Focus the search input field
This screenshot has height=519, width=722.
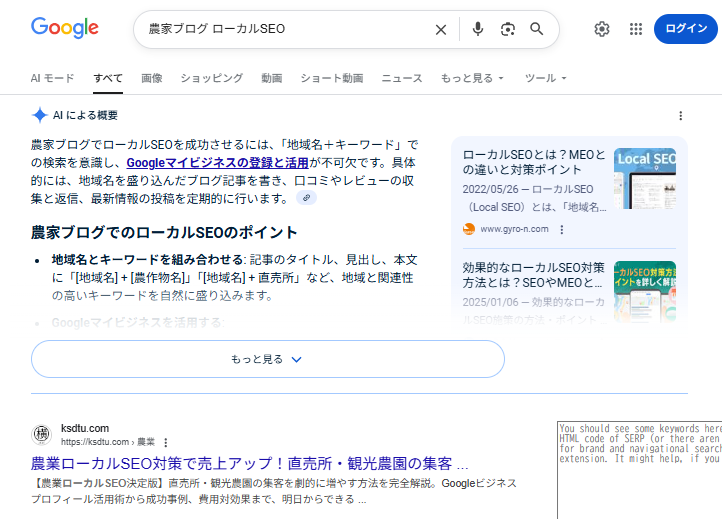[280, 29]
